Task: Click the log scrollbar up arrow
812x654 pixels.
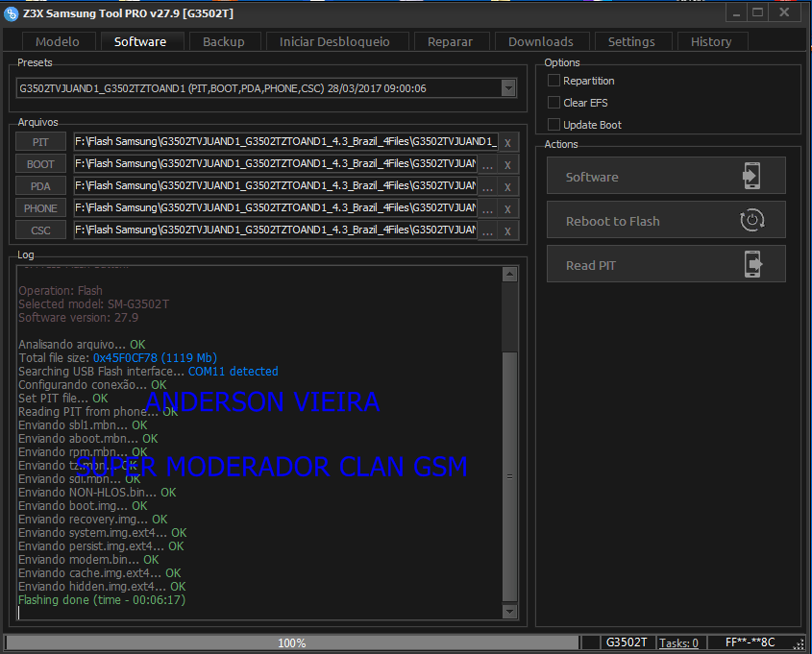Action: pos(509,275)
